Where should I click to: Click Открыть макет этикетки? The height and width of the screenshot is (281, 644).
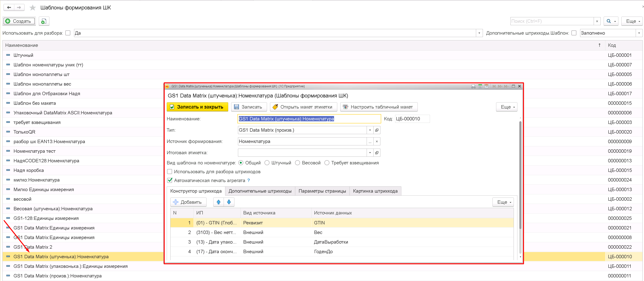(304, 107)
